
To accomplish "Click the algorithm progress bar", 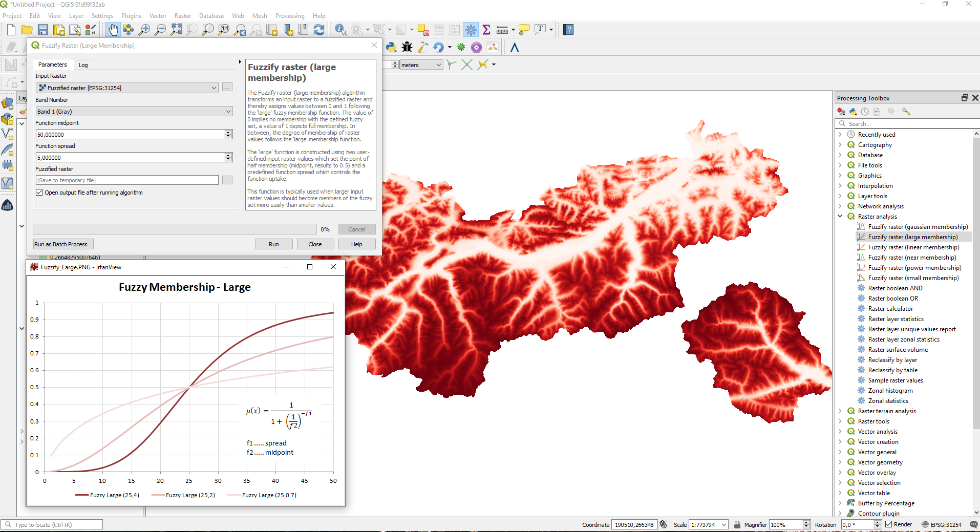I will (x=175, y=229).
